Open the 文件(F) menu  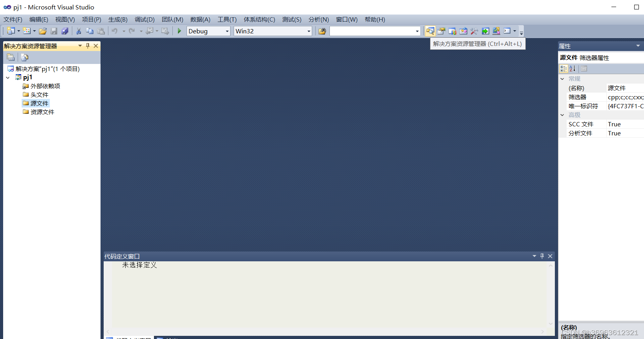click(x=13, y=20)
